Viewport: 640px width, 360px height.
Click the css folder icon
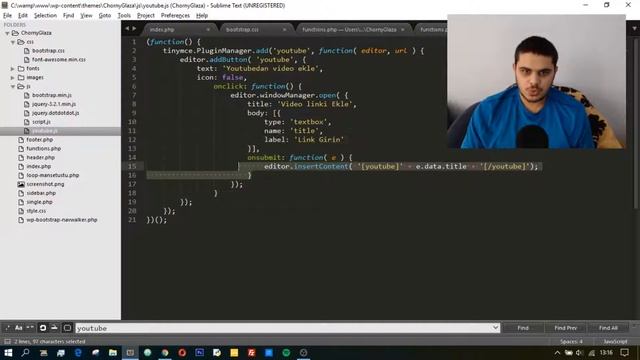21,42
